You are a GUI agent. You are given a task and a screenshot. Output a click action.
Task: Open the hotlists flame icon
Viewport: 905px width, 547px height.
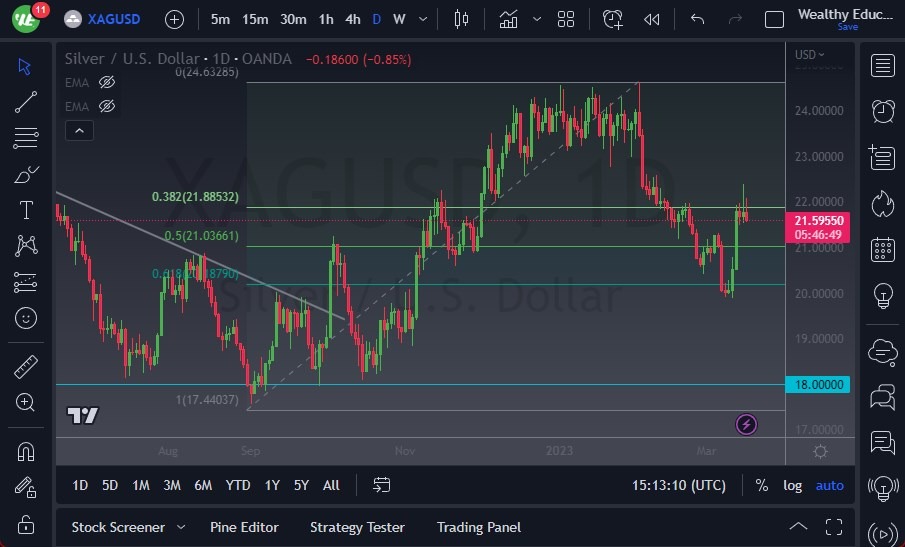click(x=883, y=204)
